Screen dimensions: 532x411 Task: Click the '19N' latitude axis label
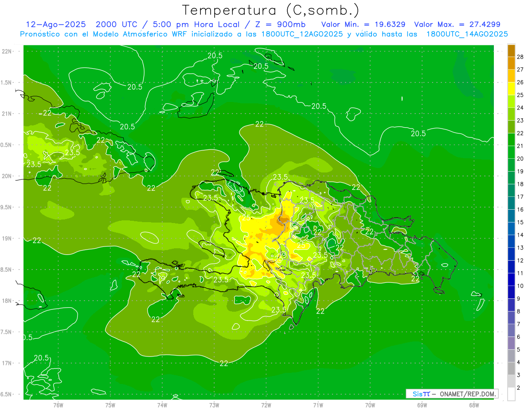[7, 239]
